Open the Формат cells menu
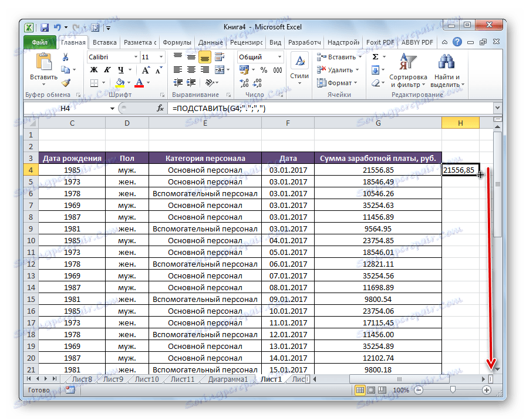Screen dimensions: 526x420 pos(337,83)
